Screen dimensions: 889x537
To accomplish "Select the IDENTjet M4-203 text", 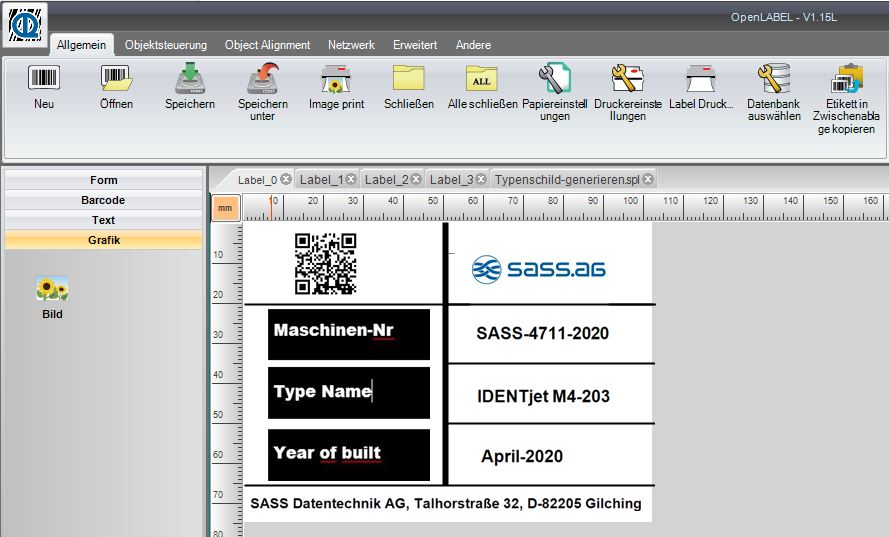I will tap(543, 396).
